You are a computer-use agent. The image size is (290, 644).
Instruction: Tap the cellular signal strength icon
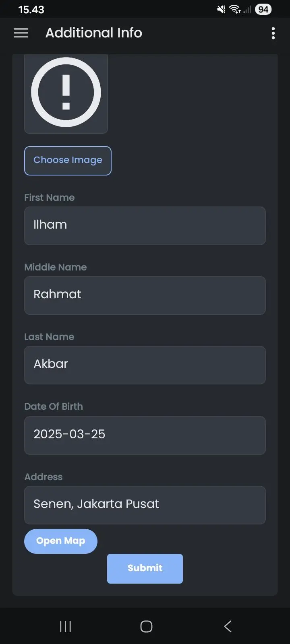(x=247, y=9)
